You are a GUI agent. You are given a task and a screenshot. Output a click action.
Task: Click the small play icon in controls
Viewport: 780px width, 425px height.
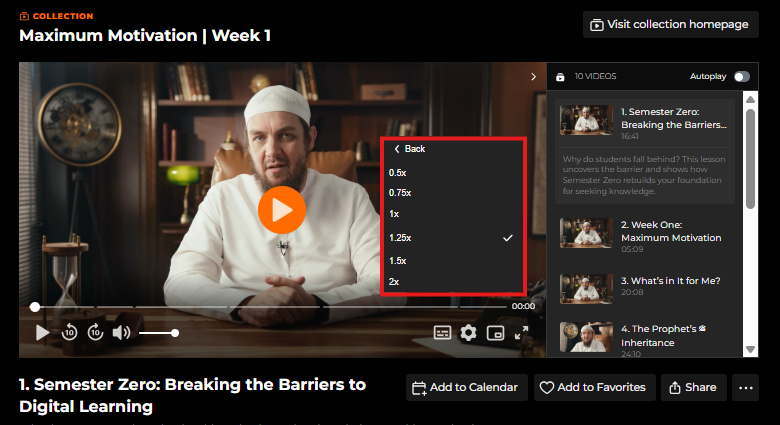click(42, 332)
